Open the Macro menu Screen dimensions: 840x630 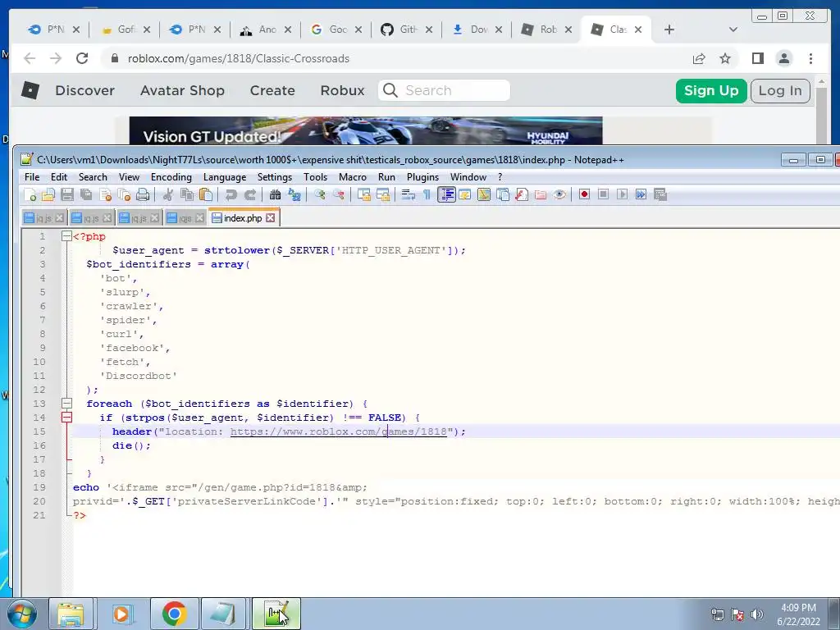pyautogui.click(x=353, y=177)
